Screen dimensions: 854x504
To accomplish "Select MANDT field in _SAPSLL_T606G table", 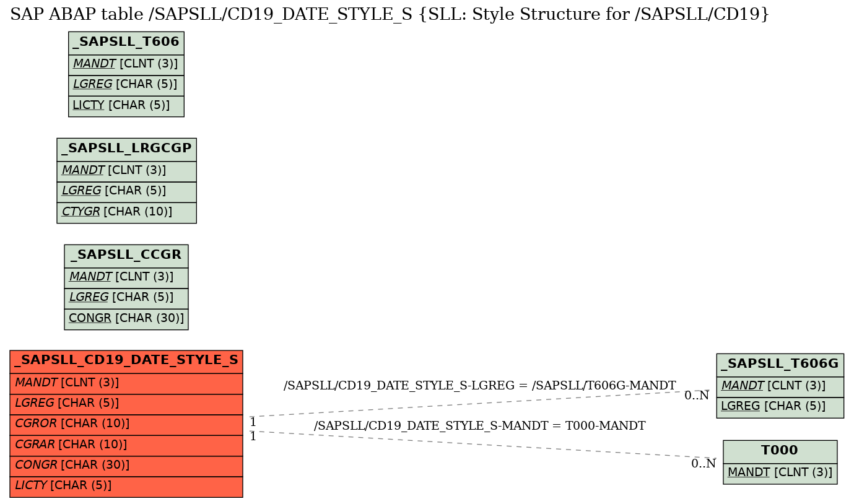I will point(780,387).
